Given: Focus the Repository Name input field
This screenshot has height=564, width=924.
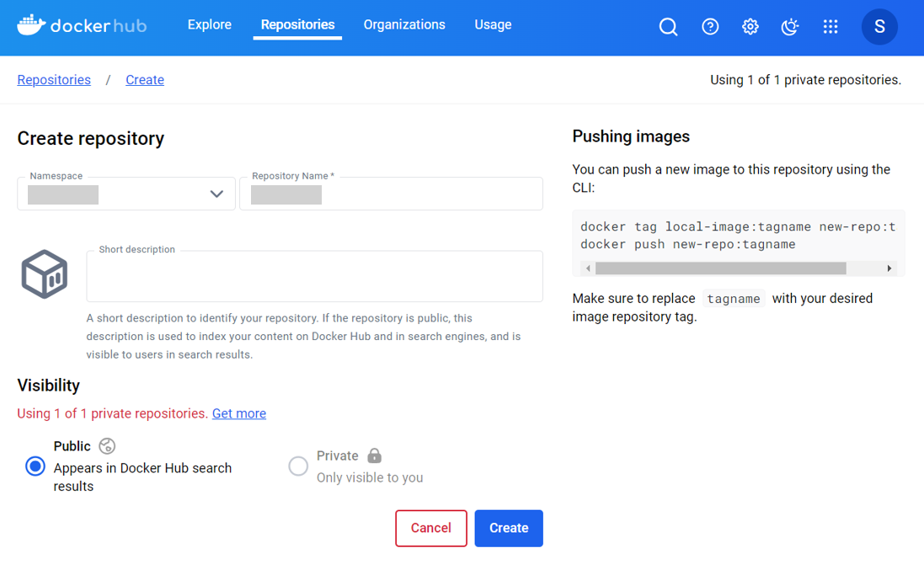Looking at the screenshot, I should tap(392, 194).
